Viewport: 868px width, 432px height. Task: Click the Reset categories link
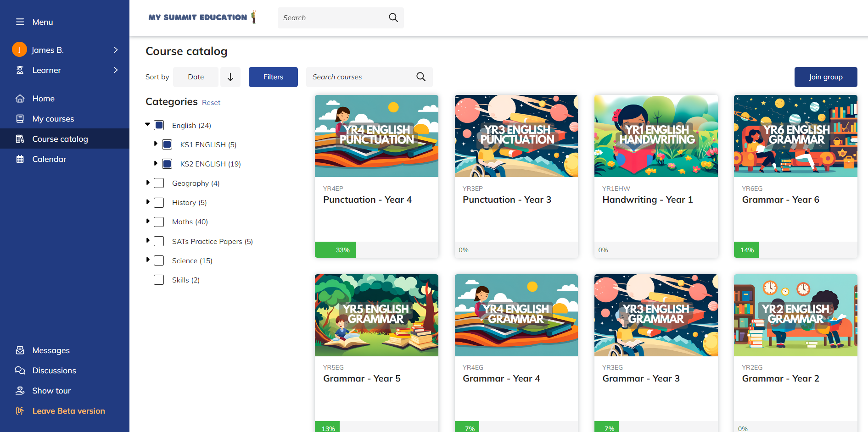pyautogui.click(x=211, y=103)
